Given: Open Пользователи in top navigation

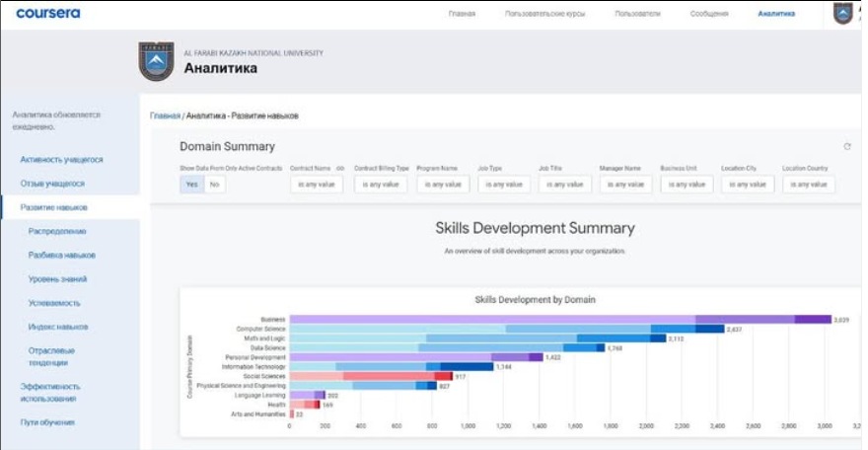Looking at the screenshot, I should point(637,13).
